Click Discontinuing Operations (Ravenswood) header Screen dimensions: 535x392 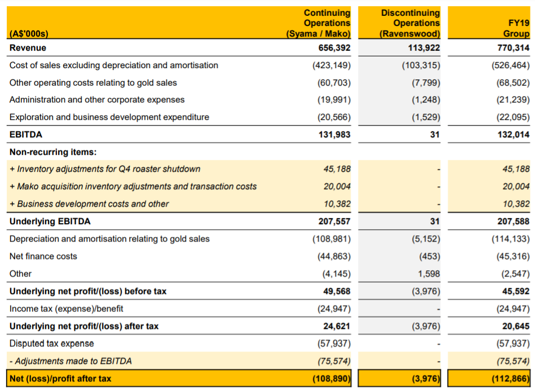click(409, 23)
